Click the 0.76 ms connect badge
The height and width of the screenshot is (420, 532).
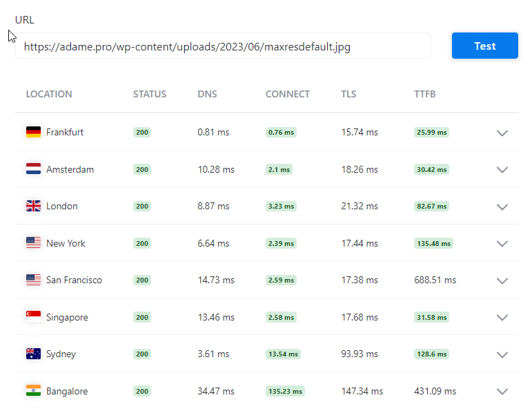coord(281,132)
